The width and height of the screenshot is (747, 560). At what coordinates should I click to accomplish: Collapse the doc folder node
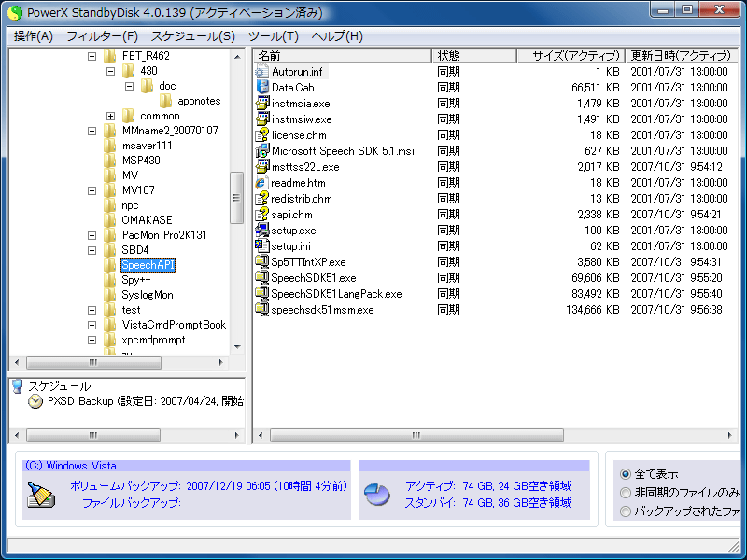click(129, 86)
